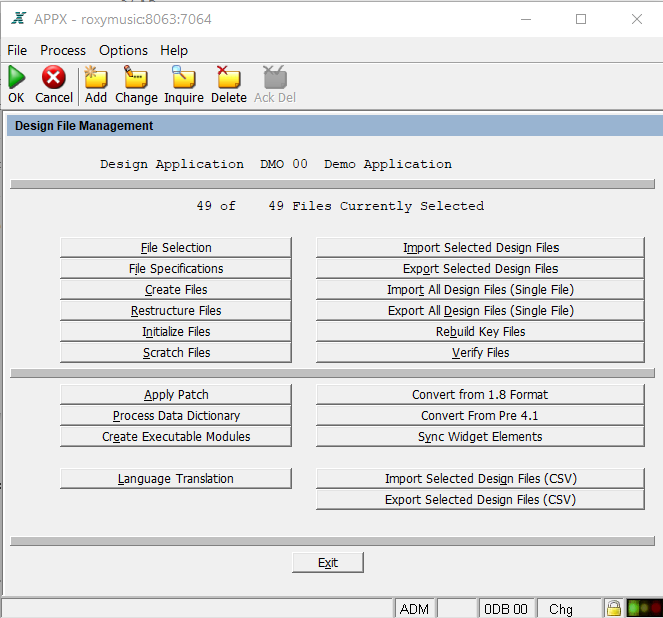Click the green OK arrow icon

pyautogui.click(x=17, y=77)
